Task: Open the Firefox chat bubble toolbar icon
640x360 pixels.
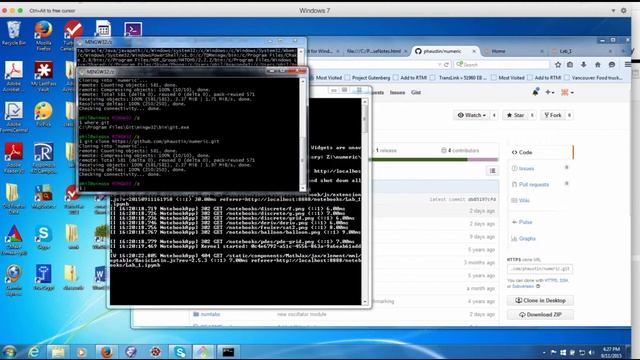Action: [612, 64]
